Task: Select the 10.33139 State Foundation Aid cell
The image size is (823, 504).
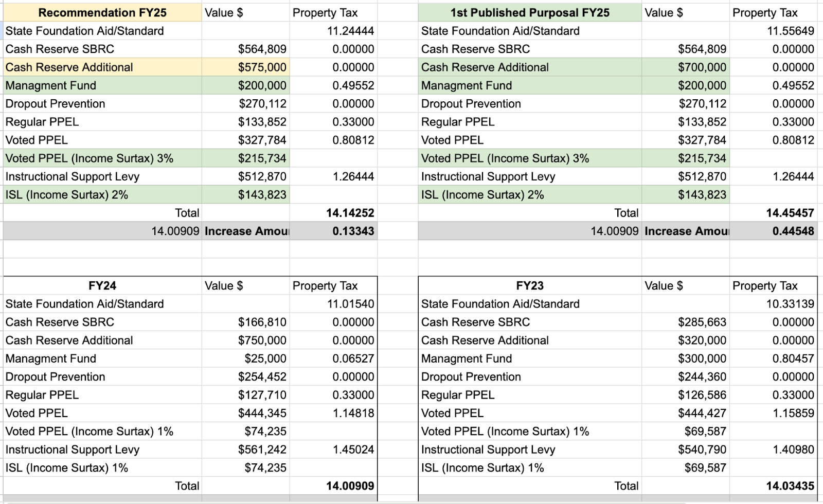Action: click(x=773, y=304)
